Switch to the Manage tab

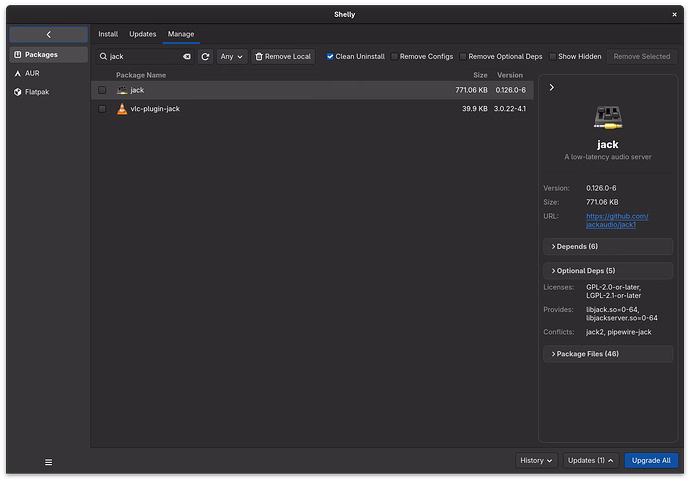(181, 34)
